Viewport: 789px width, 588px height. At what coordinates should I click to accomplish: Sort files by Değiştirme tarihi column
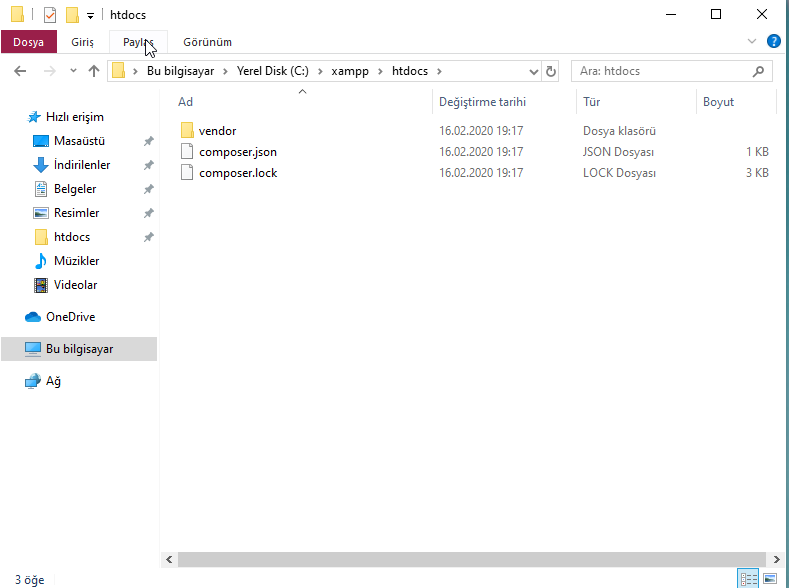tap(482, 102)
